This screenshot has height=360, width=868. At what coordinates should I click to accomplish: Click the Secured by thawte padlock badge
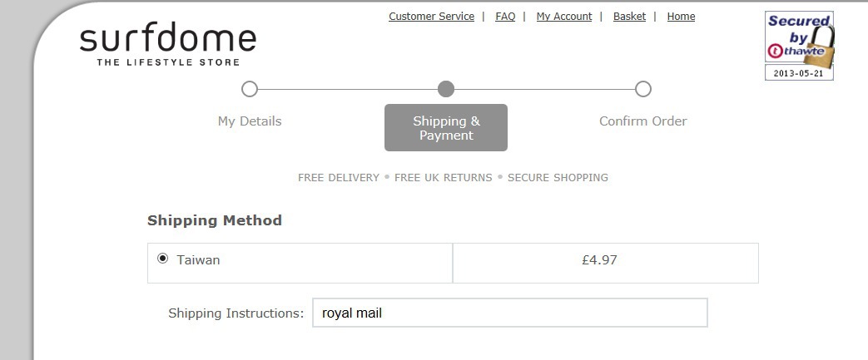799,45
